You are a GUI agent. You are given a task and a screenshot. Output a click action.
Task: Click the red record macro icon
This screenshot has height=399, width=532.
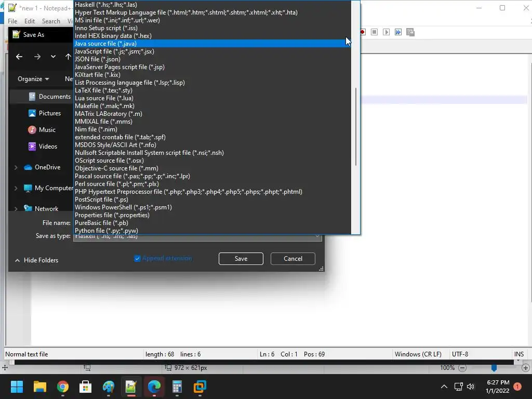(363, 32)
